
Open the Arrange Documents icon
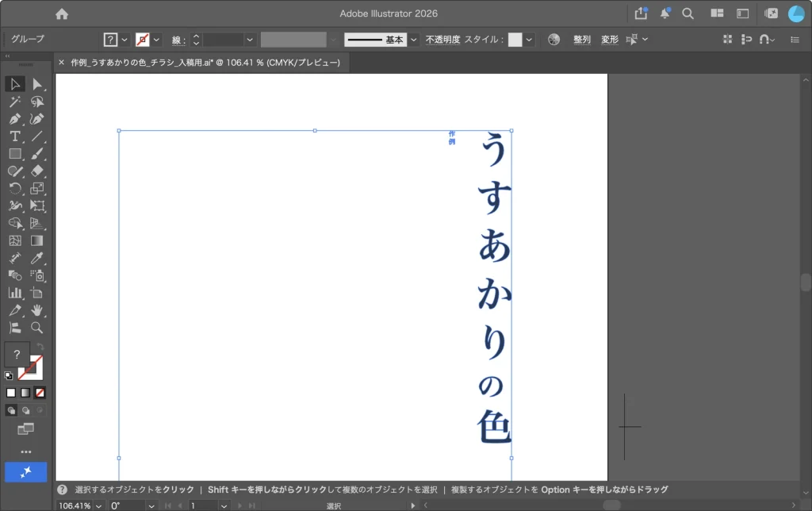717,13
